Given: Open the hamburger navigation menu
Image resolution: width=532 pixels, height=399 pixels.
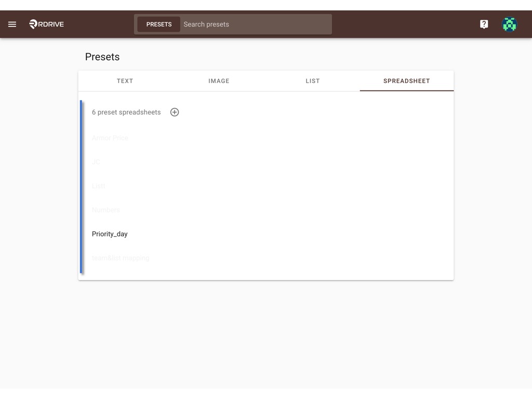Looking at the screenshot, I should tap(12, 24).
